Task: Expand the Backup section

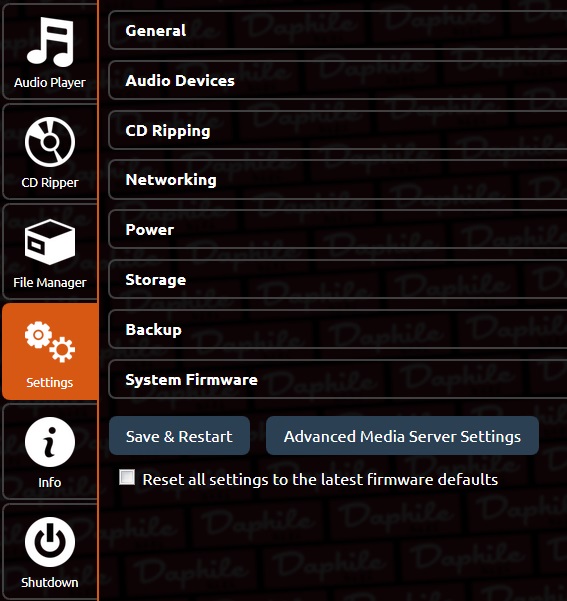Action: (x=338, y=329)
